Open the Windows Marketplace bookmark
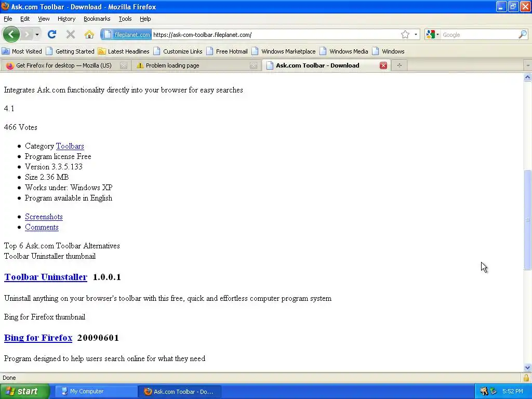532x399 pixels. 284,51
